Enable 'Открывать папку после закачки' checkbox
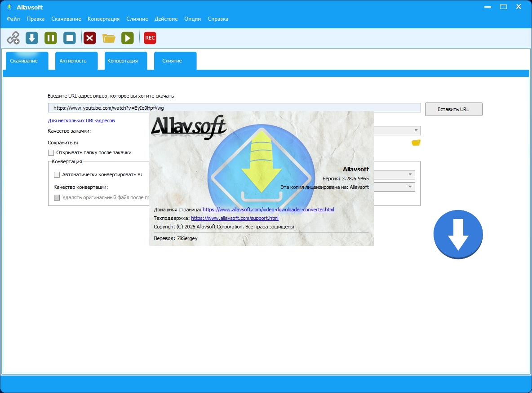The image size is (532, 393). point(51,152)
